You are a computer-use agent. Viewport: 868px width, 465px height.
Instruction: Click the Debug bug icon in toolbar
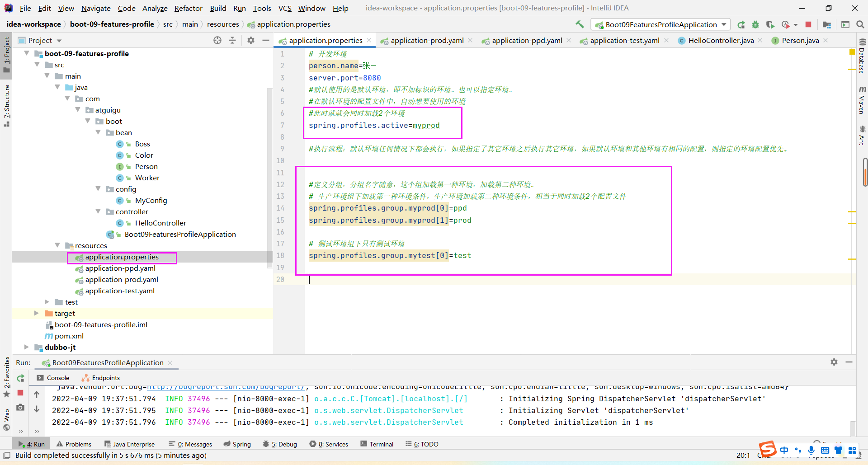point(755,24)
